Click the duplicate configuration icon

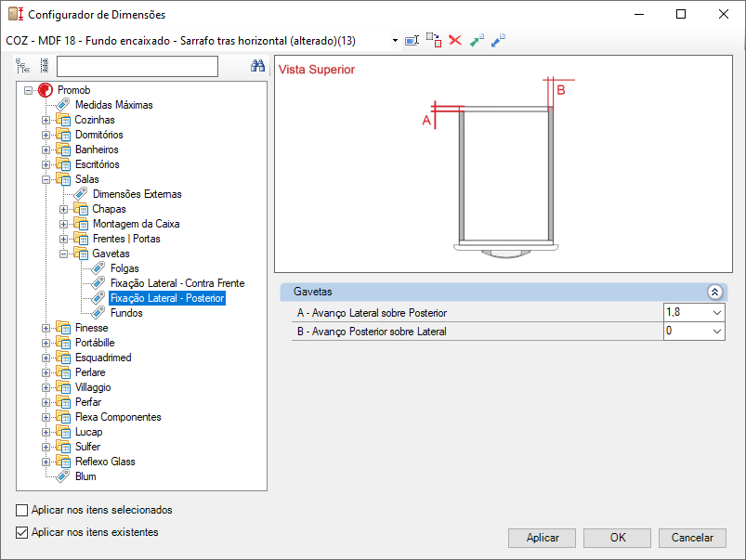coord(434,41)
